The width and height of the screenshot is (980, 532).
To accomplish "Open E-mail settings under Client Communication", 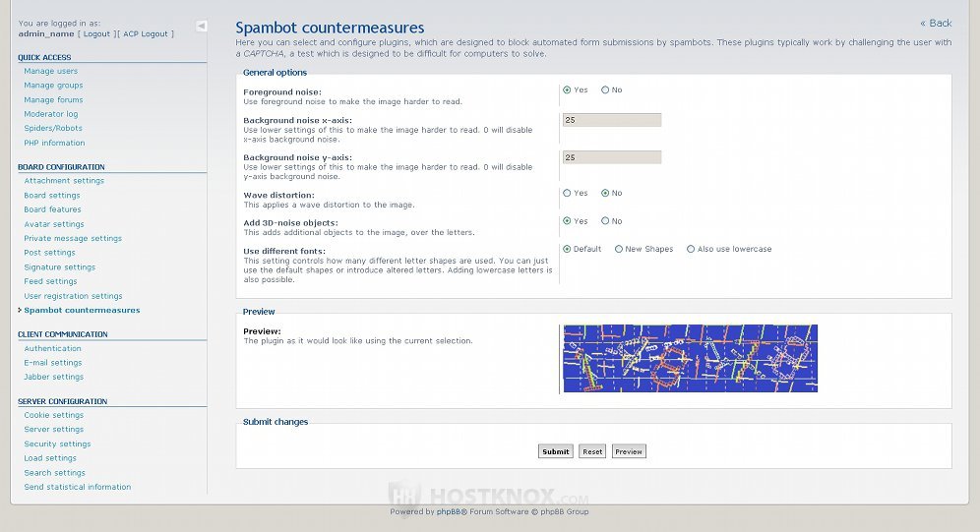I will [53, 363].
